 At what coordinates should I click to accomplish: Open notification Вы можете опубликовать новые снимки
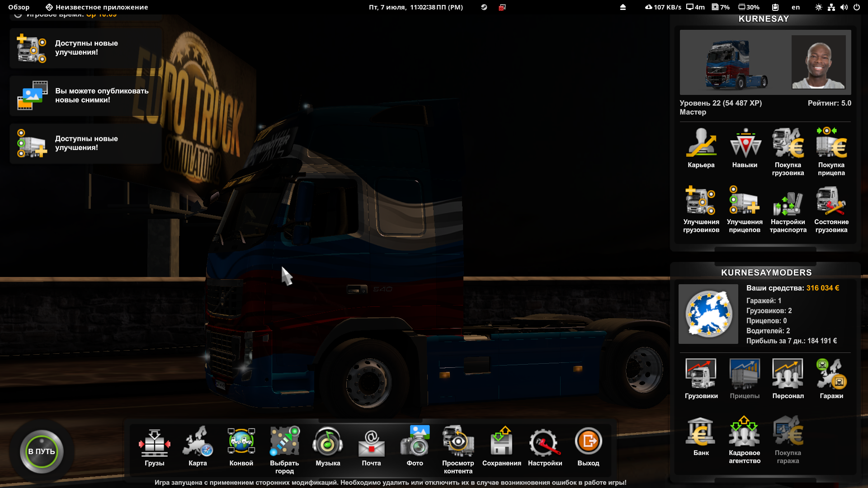coord(86,96)
